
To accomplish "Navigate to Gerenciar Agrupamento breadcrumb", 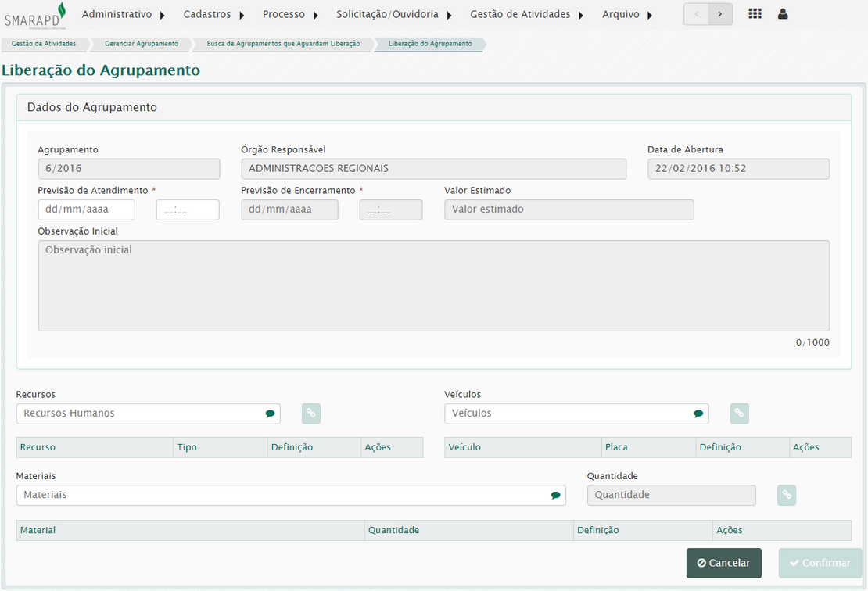I will (x=142, y=44).
